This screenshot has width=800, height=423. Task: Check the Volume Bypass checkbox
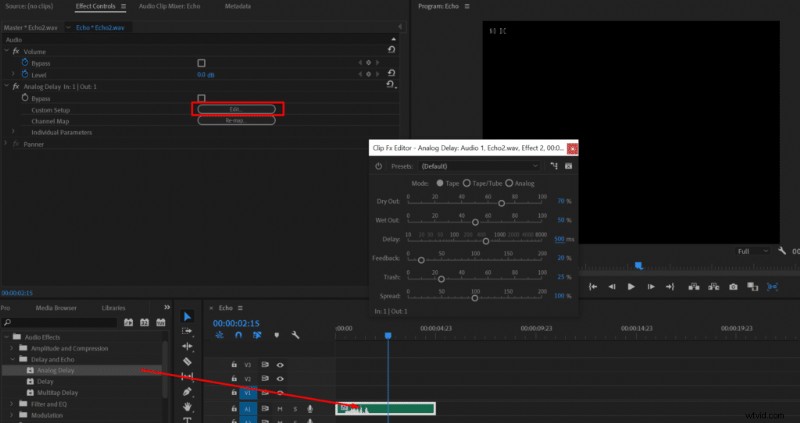[x=202, y=63]
